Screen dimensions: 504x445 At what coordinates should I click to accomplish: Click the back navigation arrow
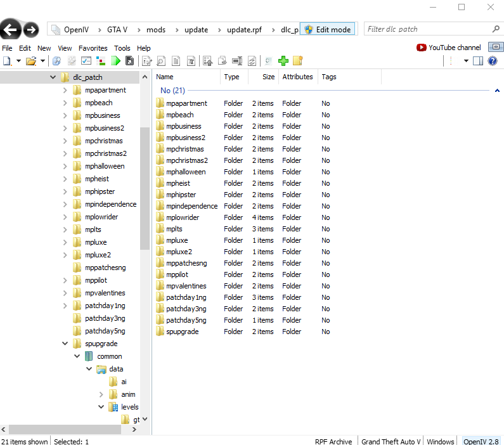click(10, 30)
